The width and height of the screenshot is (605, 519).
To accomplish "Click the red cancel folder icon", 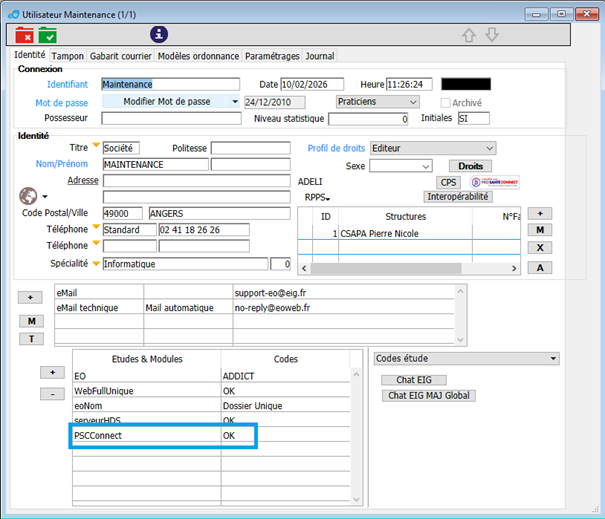I will (25, 36).
